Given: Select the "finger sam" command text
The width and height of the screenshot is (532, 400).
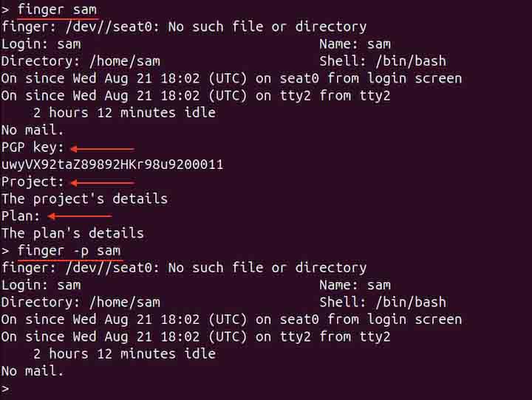Looking at the screenshot, I should tap(57, 10).
